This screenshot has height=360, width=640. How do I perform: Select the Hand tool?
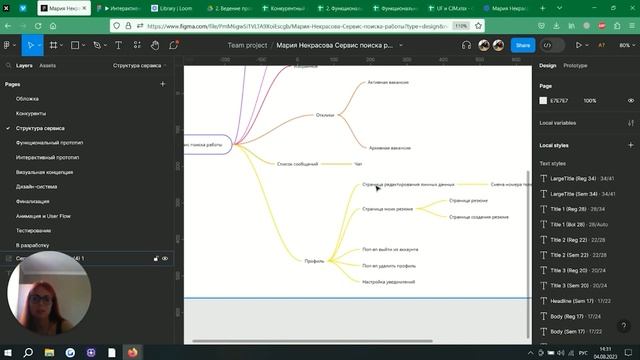(x=155, y=45)
